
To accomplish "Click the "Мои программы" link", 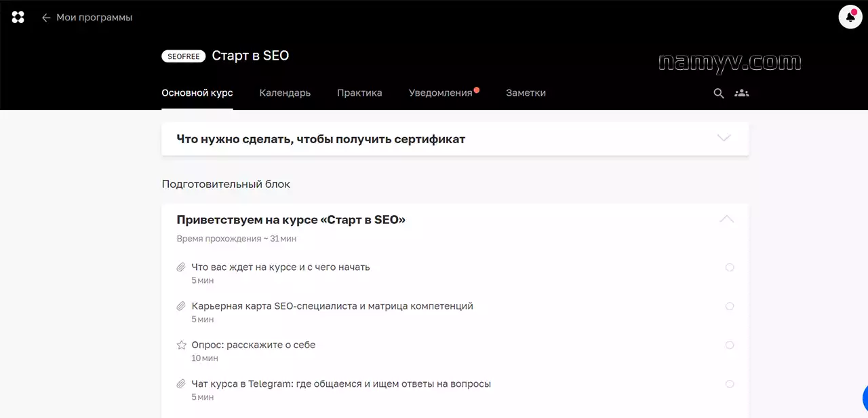I will pos(95,18).
